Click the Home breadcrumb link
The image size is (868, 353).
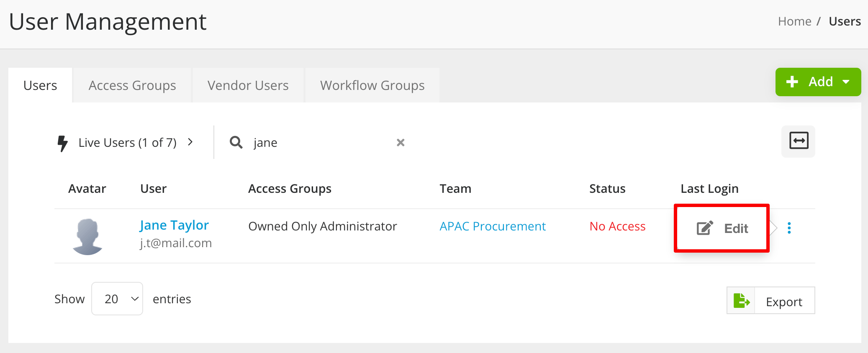(794, 21)
